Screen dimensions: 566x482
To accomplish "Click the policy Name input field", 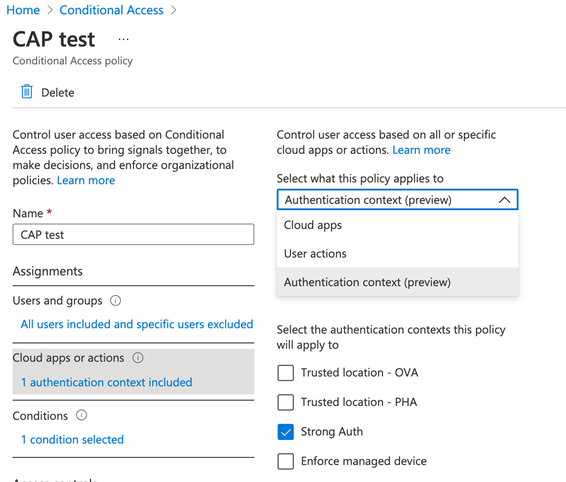I will (133, 235).
